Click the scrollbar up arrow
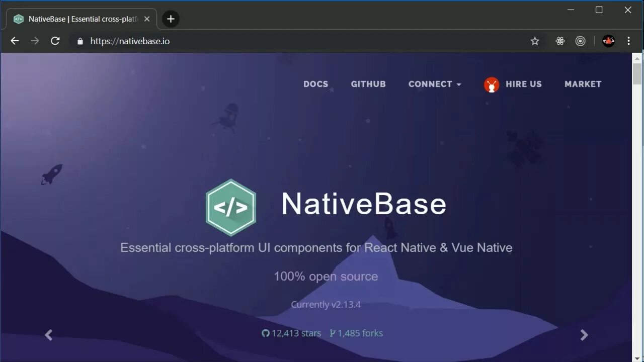Screen dimensions: 644x362 pyautogui.click(x=637, y=57)
